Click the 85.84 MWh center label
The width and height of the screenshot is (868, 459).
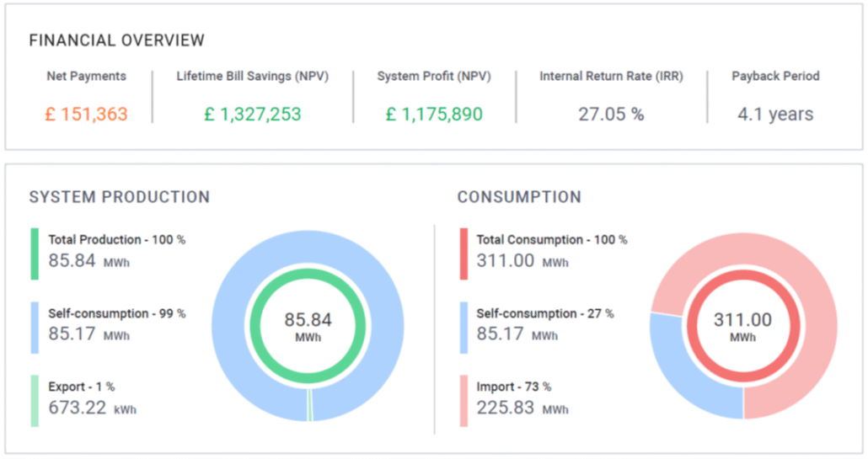[x=308, y=326]
